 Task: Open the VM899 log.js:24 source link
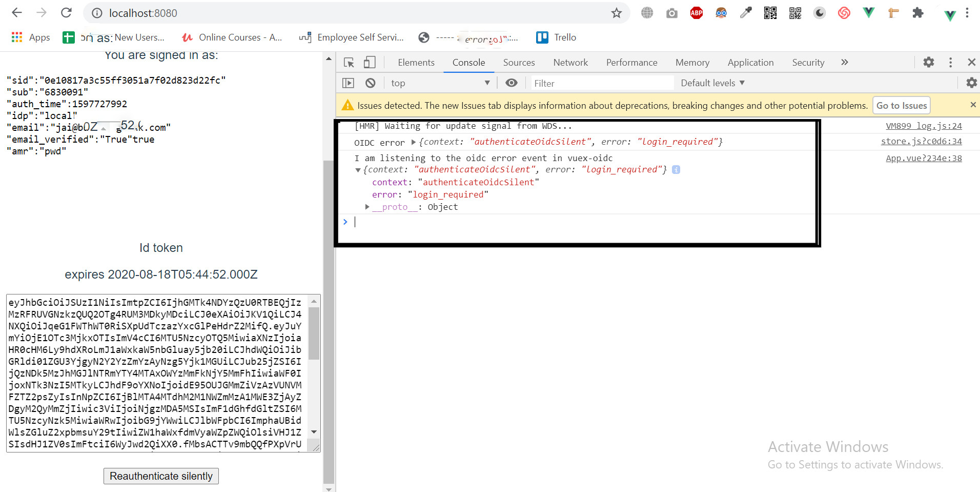coord(924,126)
